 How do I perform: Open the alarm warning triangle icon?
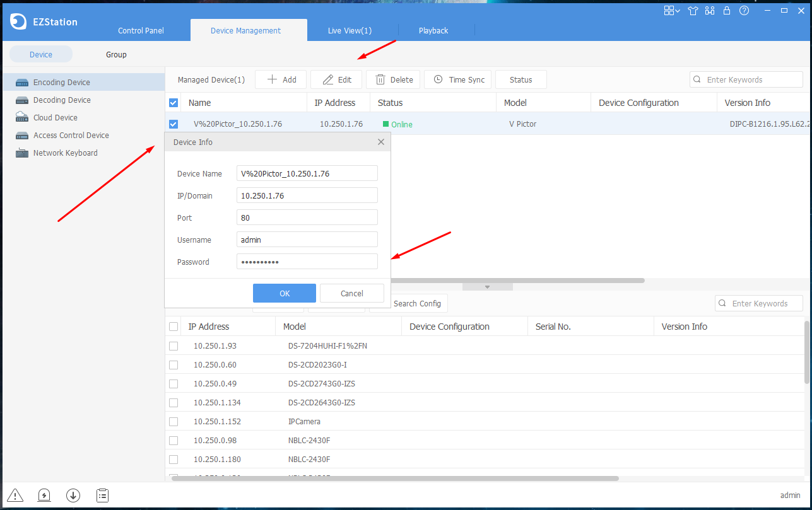point(15,496)
